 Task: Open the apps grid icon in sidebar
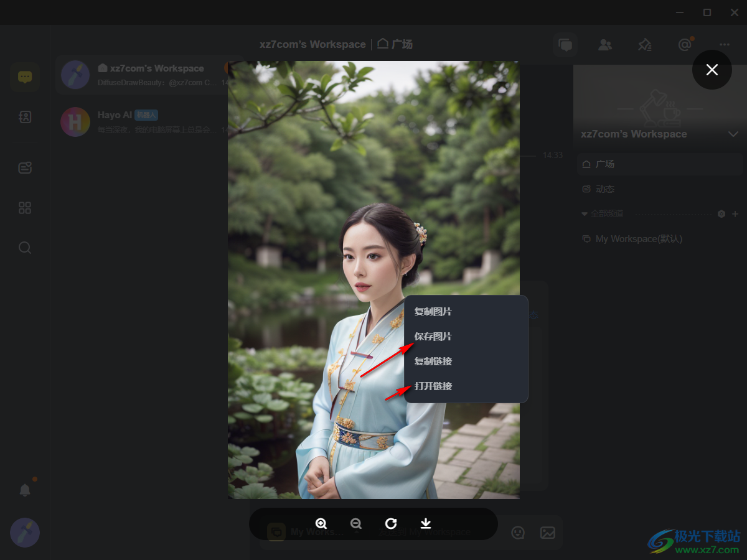pyautogui.click(x=25, y=208)
